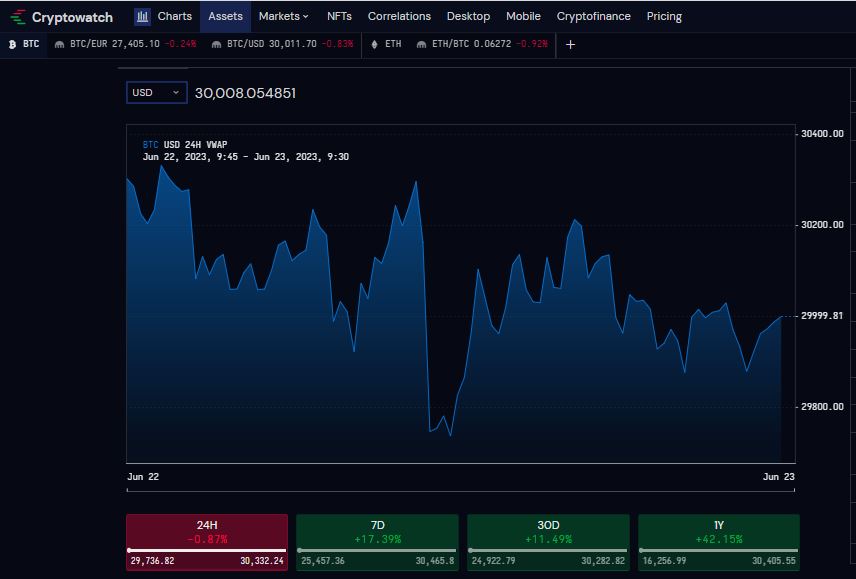The height and width of the screenshot is (579, 856).
Task: Select the 1Y range card
Action: 718,542
